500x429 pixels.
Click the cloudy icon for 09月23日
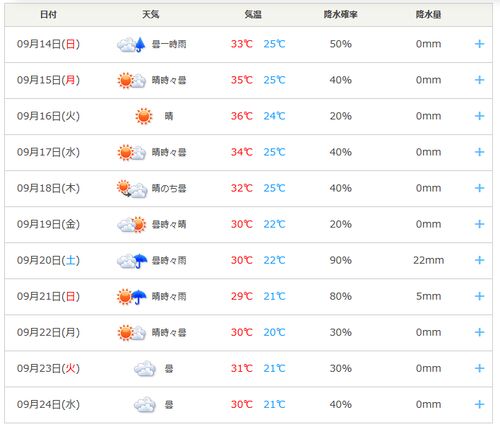(x=145, y=369)
